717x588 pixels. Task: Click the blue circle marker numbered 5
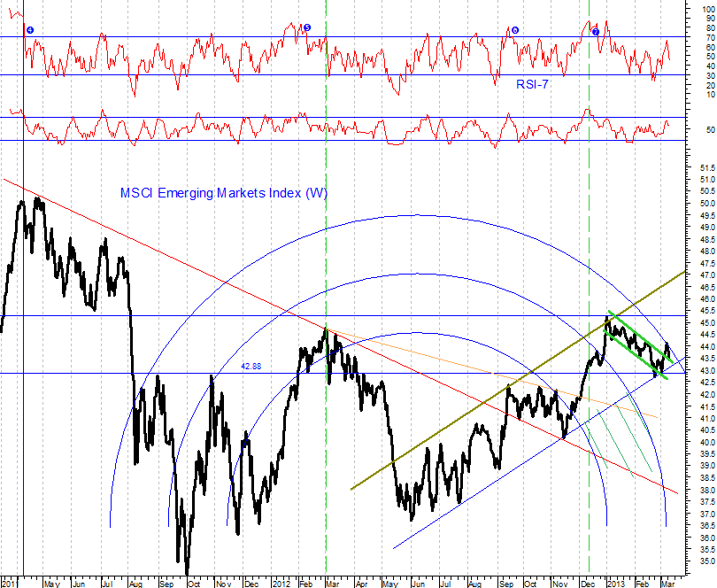307,27
